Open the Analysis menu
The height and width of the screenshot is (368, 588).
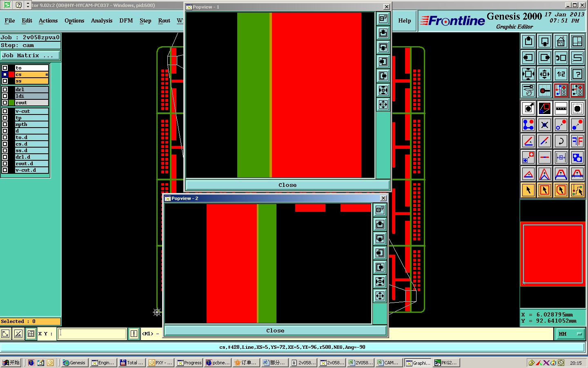click(102, 20)
